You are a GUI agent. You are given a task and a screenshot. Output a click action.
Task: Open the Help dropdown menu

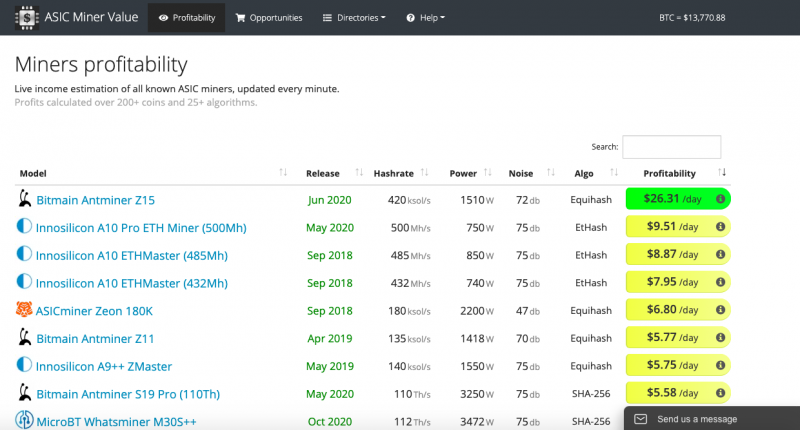pyautogui.click(x=426, y=18)
